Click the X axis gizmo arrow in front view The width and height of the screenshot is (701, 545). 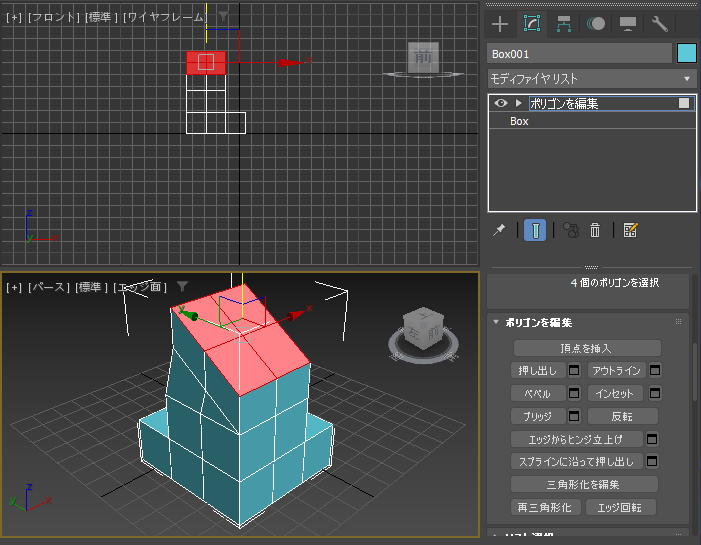tap(291, 63)
